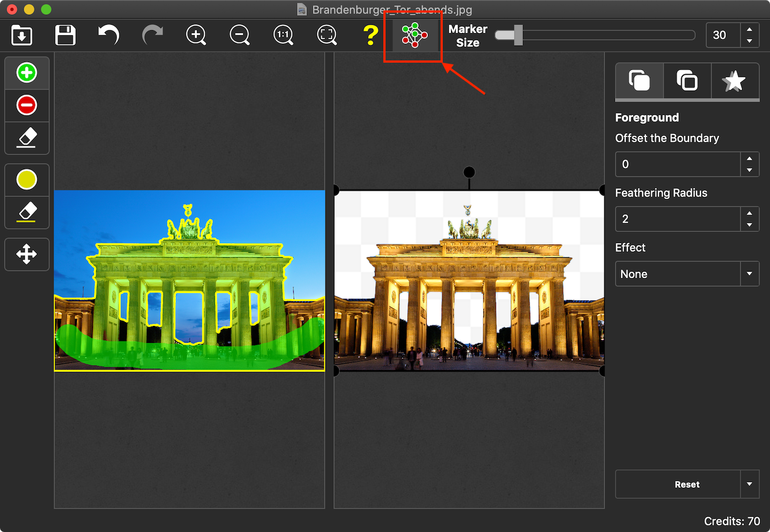Open help with yellow question mark
This screenshot has height=532, width=770.
click(371, 35)
